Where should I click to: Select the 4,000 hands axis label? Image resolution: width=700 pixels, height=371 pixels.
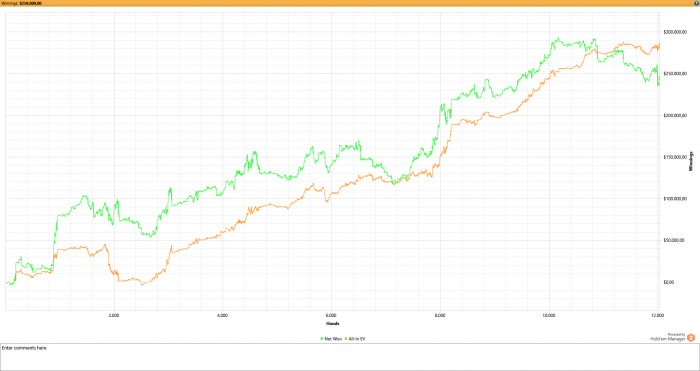223,315
